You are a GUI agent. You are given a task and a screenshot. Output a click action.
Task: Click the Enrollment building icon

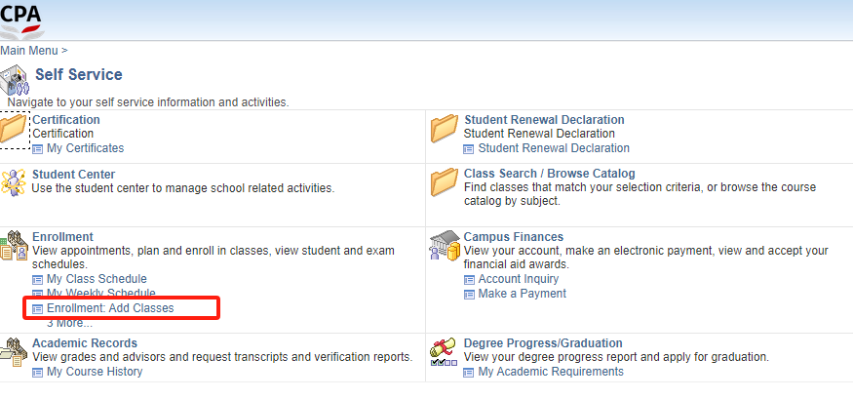(14, 245)
